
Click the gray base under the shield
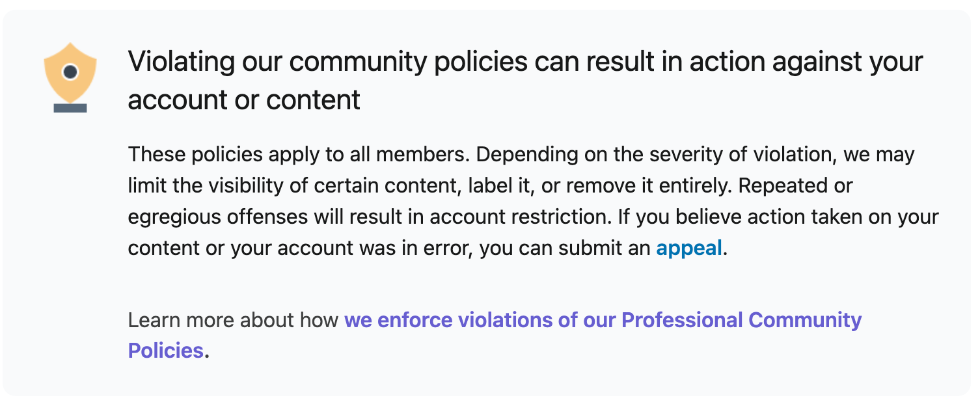pyautogui.click(x=70, y=107)
